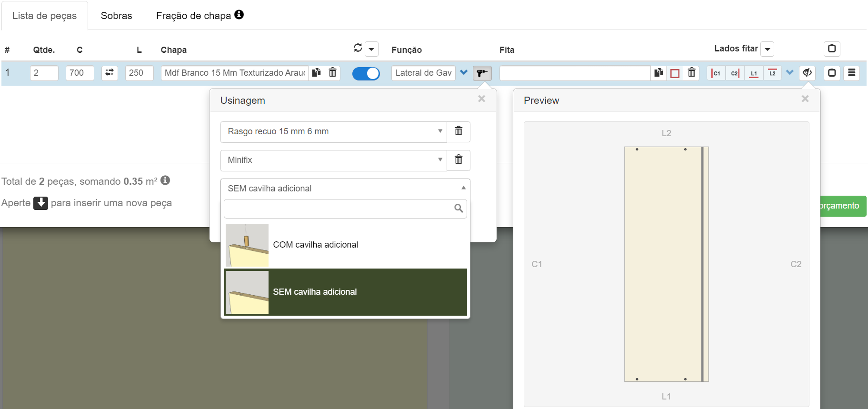Viewport: 868px width, 409px height.
Task: Click the Chapa column header
Action: click(x=173, y=50)
